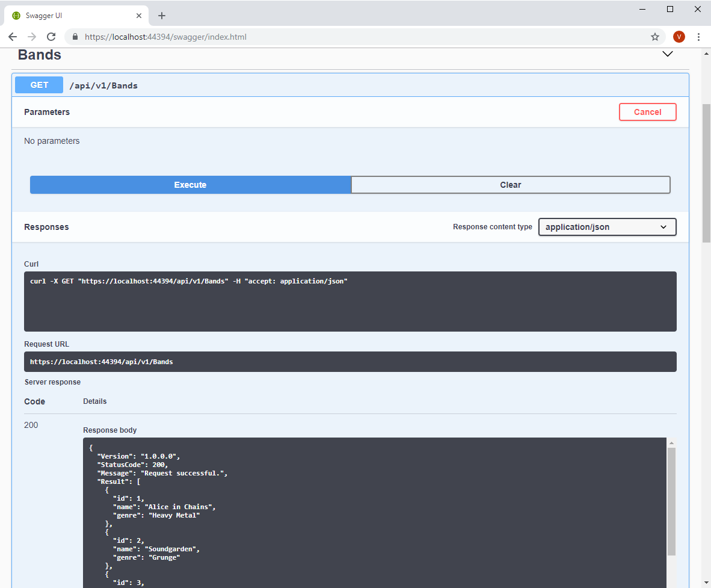The image size is (711, 588).
Task: Click the browser forward arrow
Action: (x=32, y=37)
